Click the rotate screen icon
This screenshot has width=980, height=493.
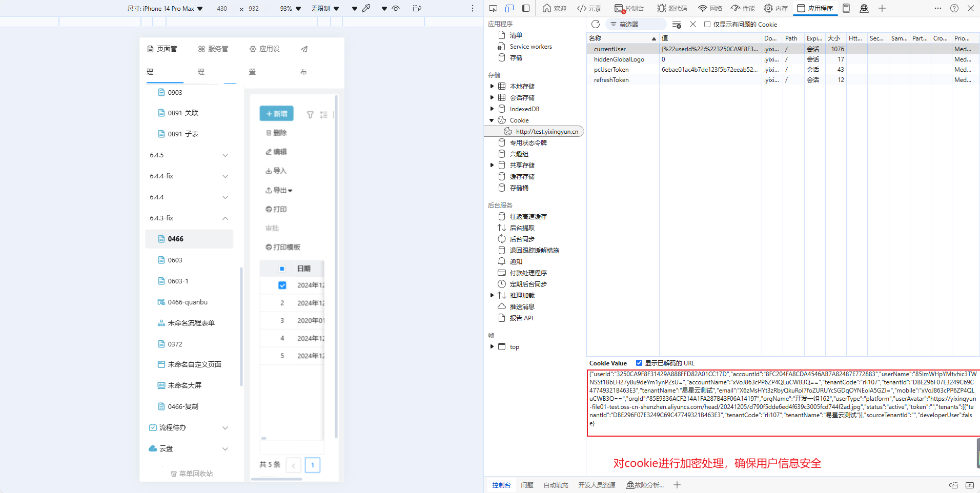point(417,8)
